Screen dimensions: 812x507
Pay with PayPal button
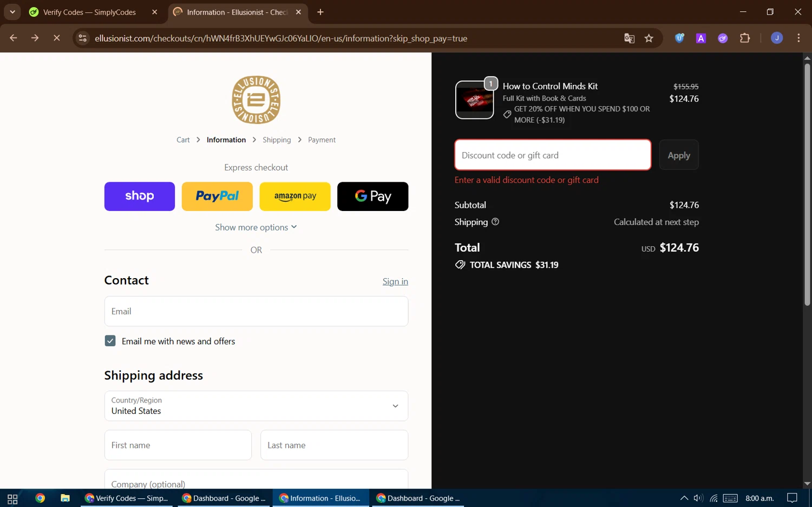coord(217,196)
